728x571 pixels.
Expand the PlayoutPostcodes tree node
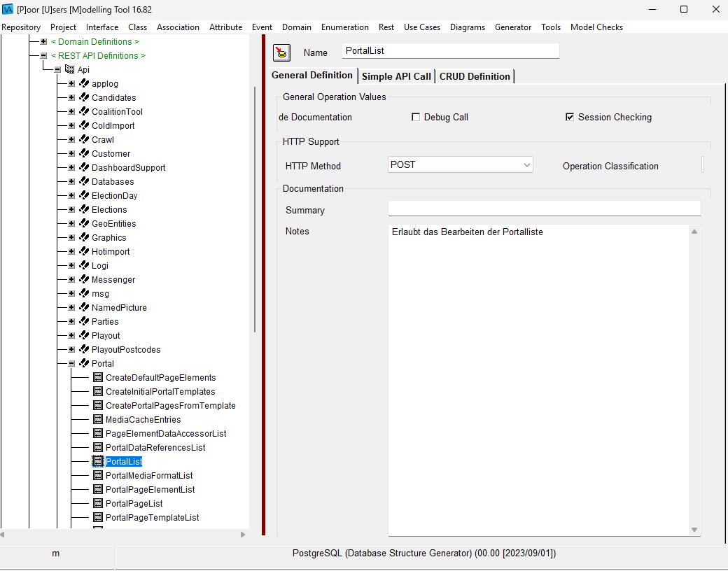(x=71, y=350)
